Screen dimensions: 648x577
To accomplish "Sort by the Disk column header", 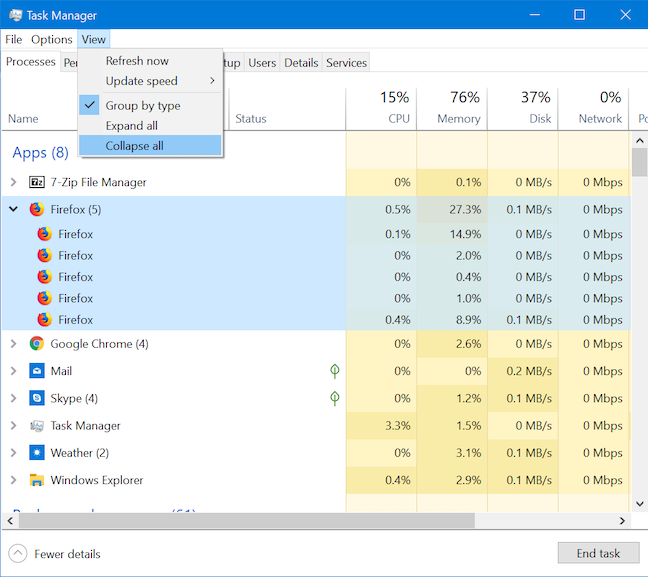I will (522, 108).
